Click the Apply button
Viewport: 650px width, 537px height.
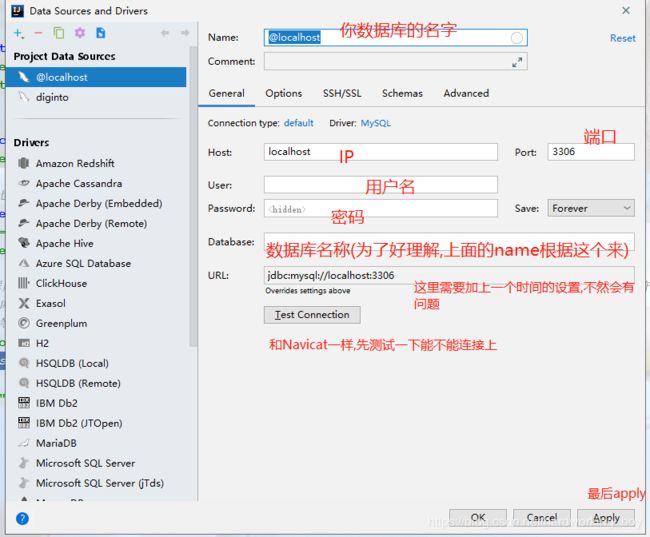(606, 518)
